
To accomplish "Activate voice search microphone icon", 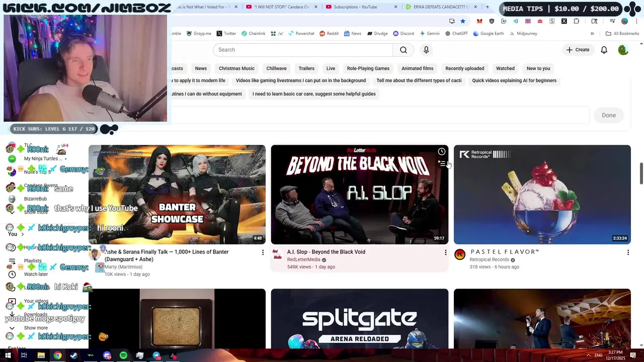I will pos(426,50).
